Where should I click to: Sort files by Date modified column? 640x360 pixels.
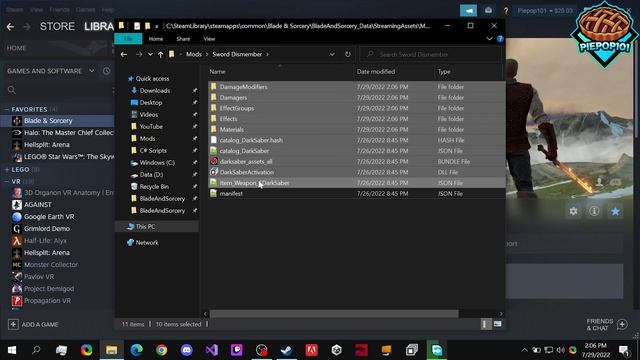(x=376, y=71)
